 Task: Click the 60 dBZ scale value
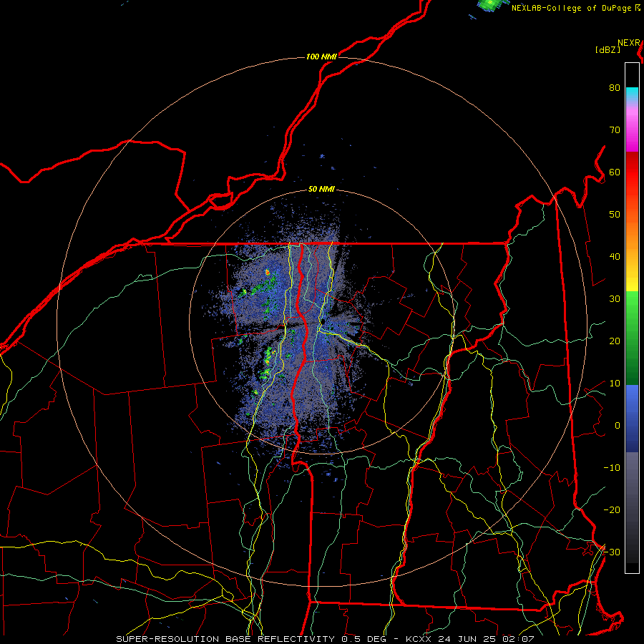coord(615,172)
